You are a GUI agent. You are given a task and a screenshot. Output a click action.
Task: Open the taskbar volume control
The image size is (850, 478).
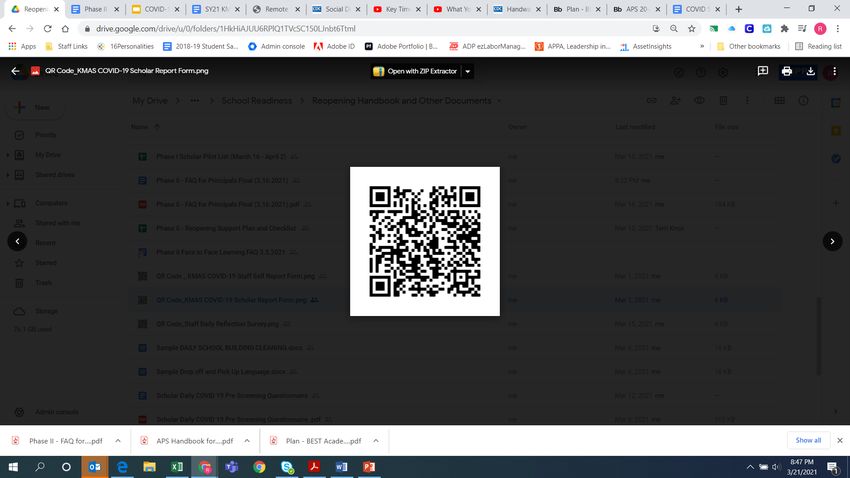pos(776,467)
